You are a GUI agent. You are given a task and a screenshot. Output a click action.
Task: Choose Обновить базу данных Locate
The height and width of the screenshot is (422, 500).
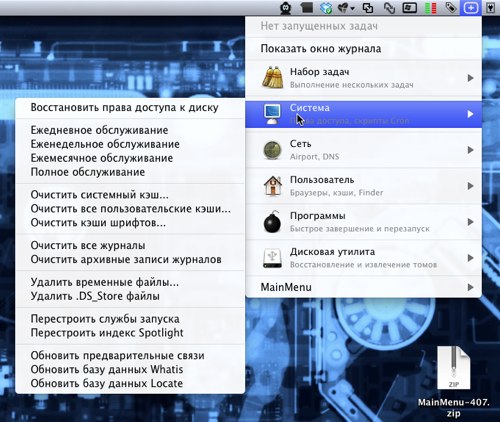(130, 383)
